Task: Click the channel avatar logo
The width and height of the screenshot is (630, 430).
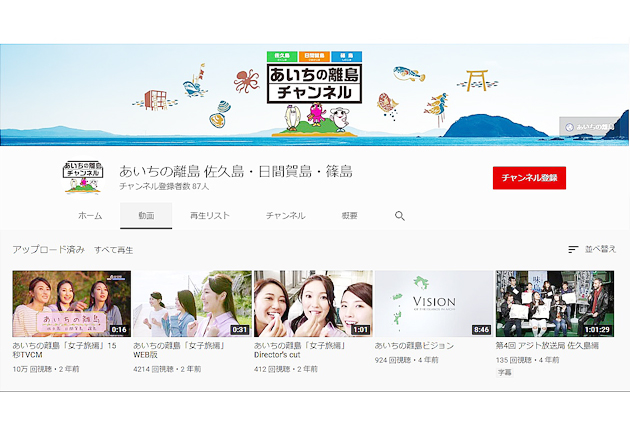Action: (83, 177)
